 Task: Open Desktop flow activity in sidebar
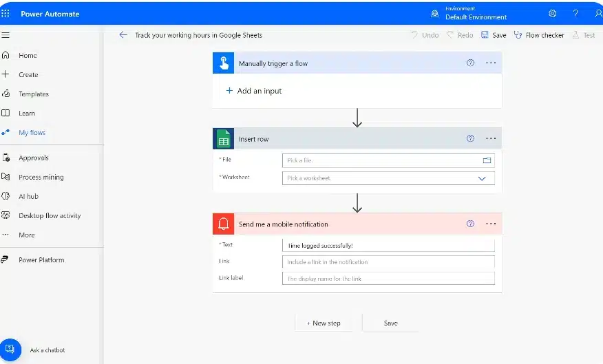pyautogui.click(x=50, y=215)
